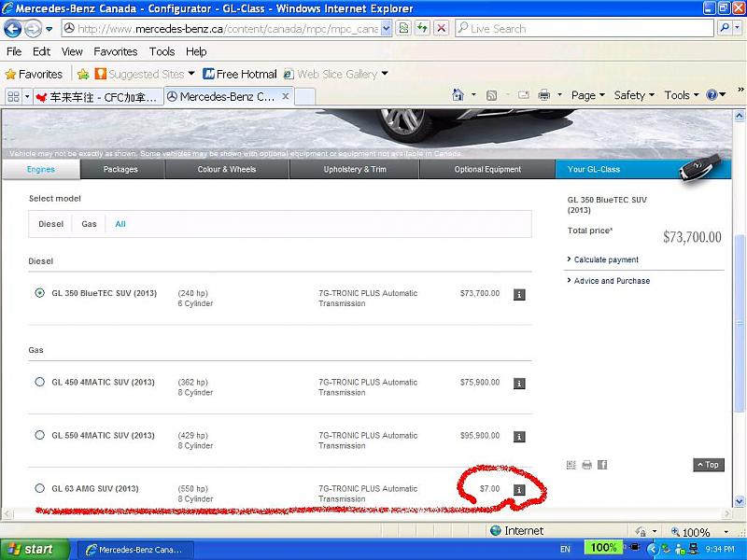Jump to Top of page button

click(x=709, y=465)
